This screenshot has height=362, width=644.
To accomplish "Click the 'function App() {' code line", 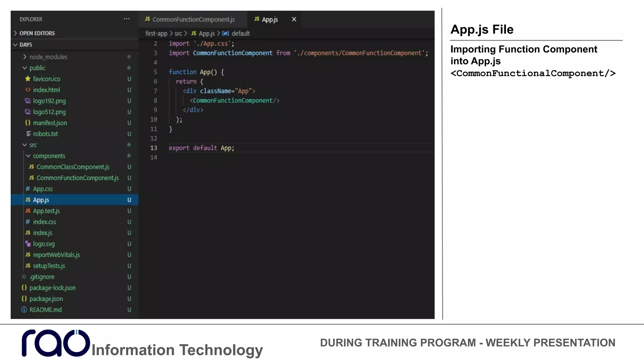I will pos(196,72).
